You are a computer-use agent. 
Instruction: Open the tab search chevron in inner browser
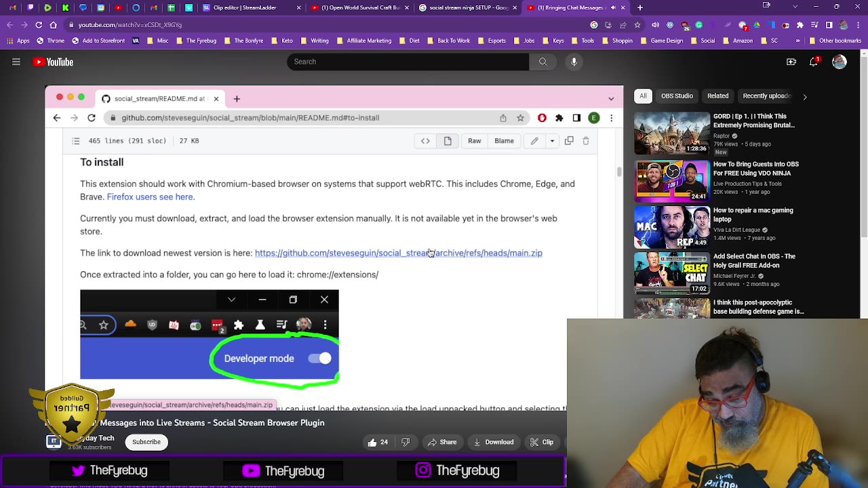pos(611,99)
